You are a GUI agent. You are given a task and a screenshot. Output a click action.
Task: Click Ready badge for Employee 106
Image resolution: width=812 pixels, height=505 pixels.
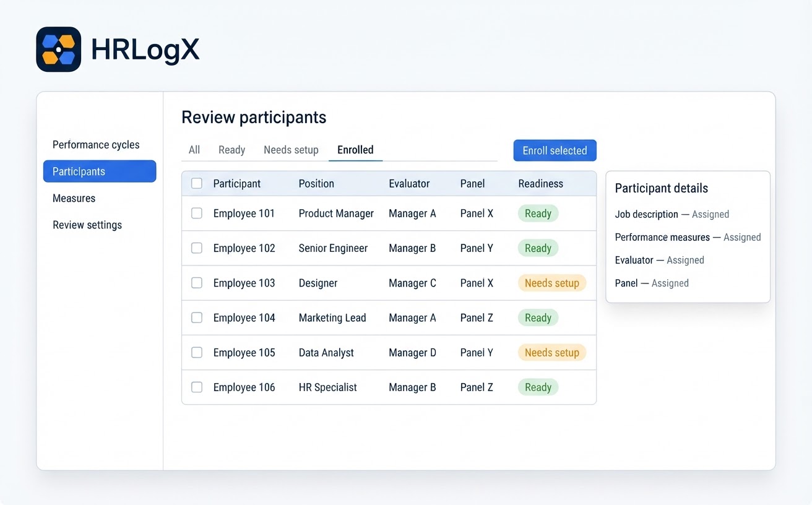(538, 387)
